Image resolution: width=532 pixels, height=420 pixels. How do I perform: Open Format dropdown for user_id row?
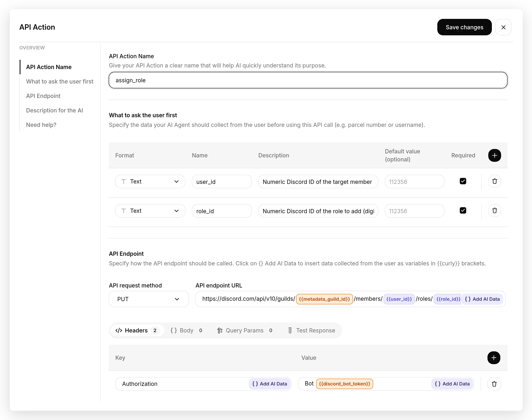(x=150, y=181)
